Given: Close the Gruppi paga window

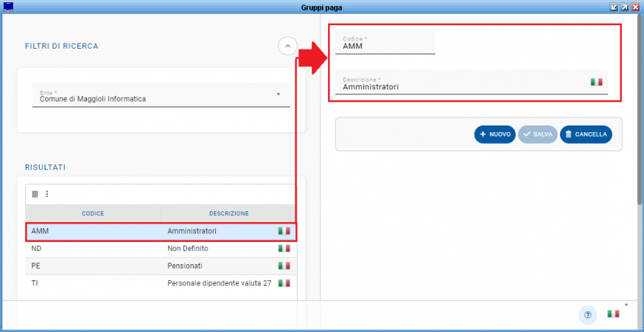Looking at the screenshot, I should 635,7.
